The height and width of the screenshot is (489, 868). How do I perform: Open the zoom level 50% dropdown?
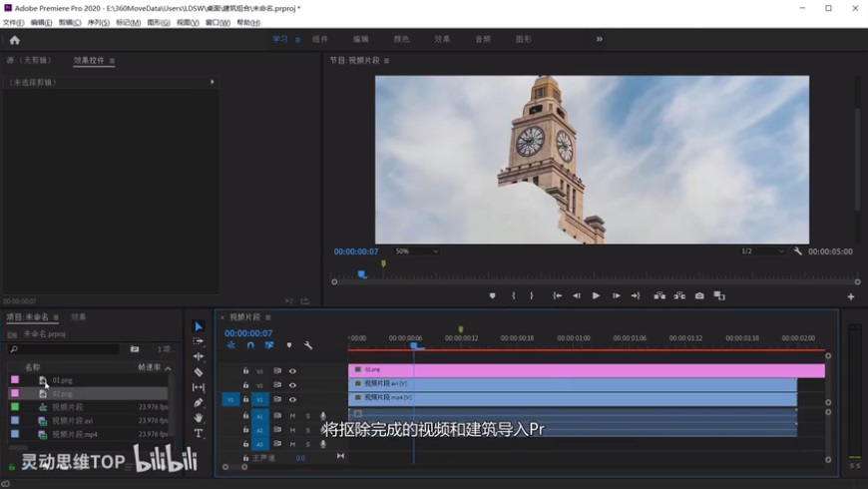coord(416,251)
